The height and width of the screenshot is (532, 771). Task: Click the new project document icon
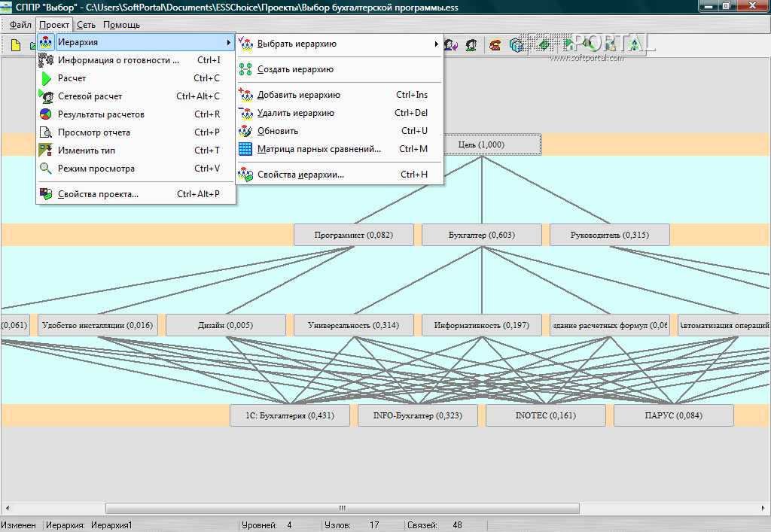tap(16, 45)
